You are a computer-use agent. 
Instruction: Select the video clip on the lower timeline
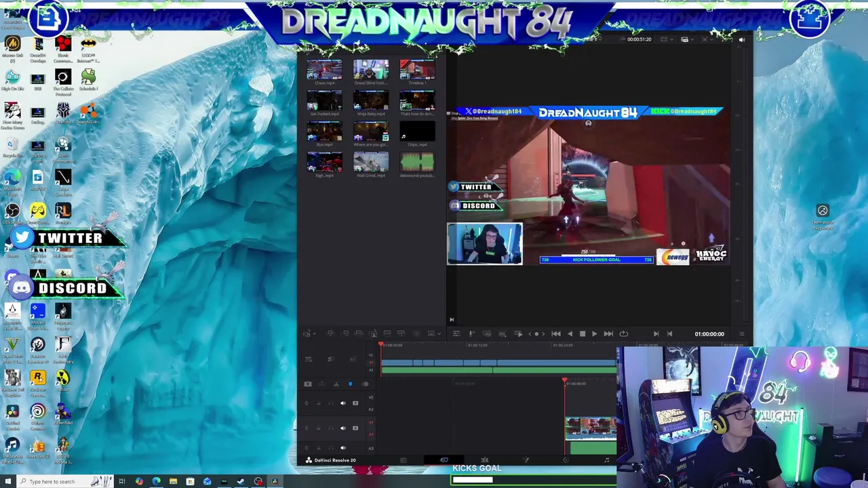[591, 428]
